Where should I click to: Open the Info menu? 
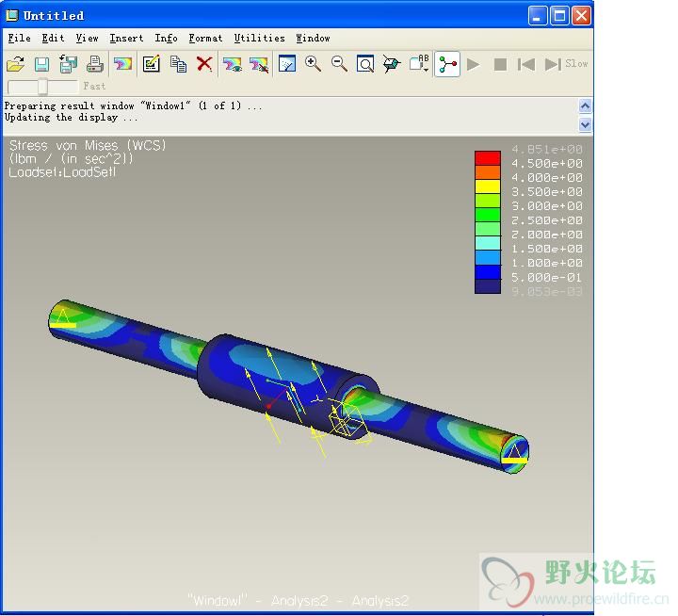(x=166, y=38)
